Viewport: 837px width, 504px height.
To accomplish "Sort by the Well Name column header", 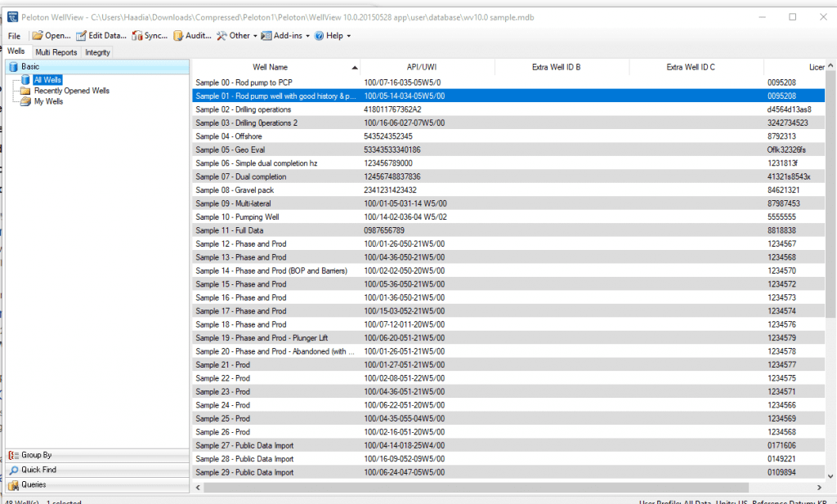I will (270, 67).
